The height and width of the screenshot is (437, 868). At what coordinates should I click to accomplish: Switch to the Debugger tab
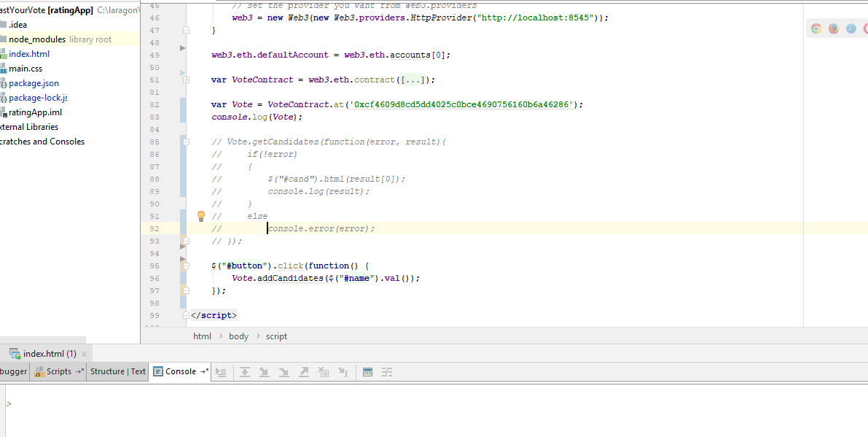click(x=12, y=371)
